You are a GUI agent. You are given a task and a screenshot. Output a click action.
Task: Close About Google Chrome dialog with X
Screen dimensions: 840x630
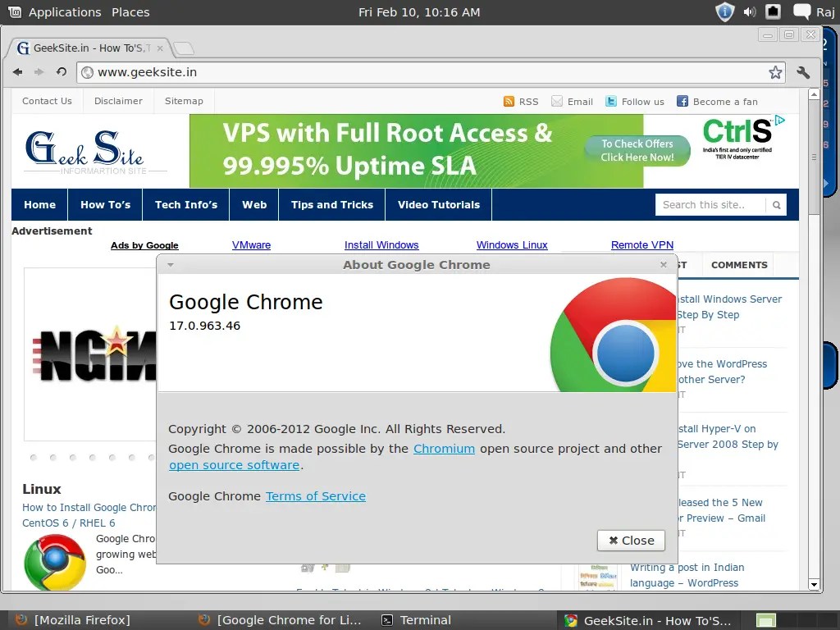pyautogui.click(x=663, y=265)
